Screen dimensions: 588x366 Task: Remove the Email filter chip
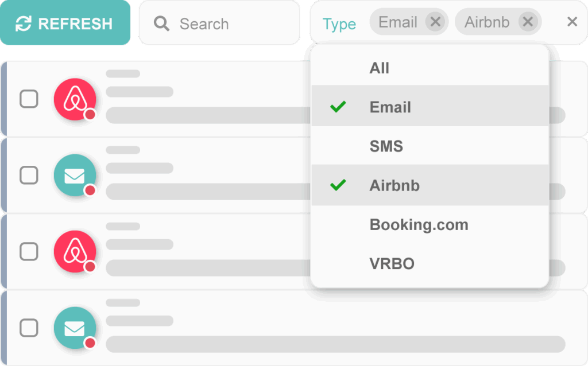pyautogui.click(x=435, y=22)
